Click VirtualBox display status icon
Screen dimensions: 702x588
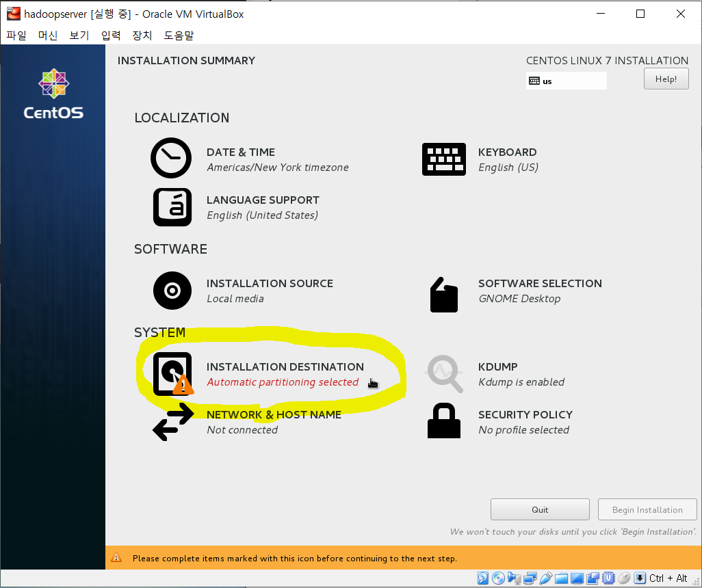coord(577,578)
